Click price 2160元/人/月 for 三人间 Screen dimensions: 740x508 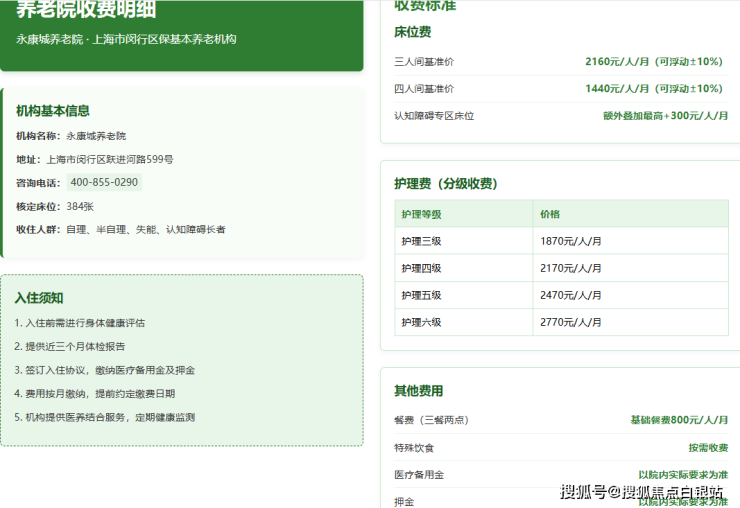point(654,62)
